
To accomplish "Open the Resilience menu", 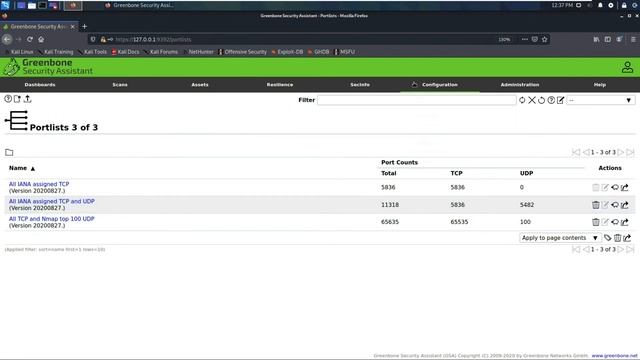I will (x=280, y=84).
